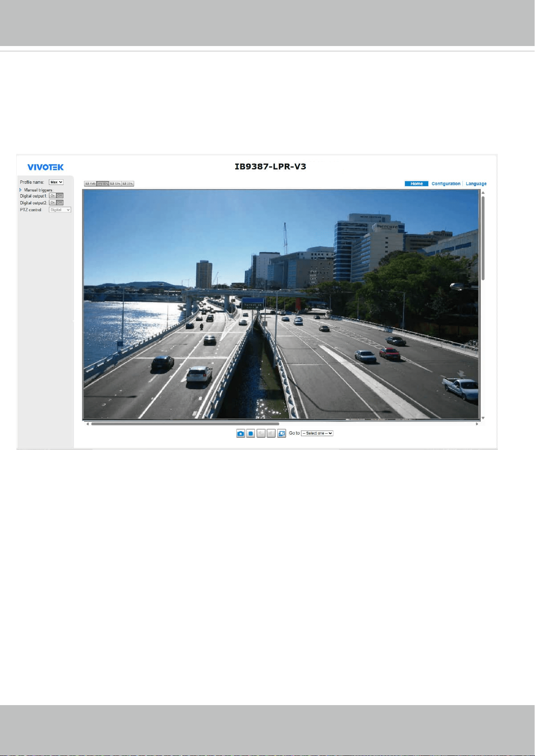Turn Digital output1 On
535x756 pixels.
click(x=53, y=196)
